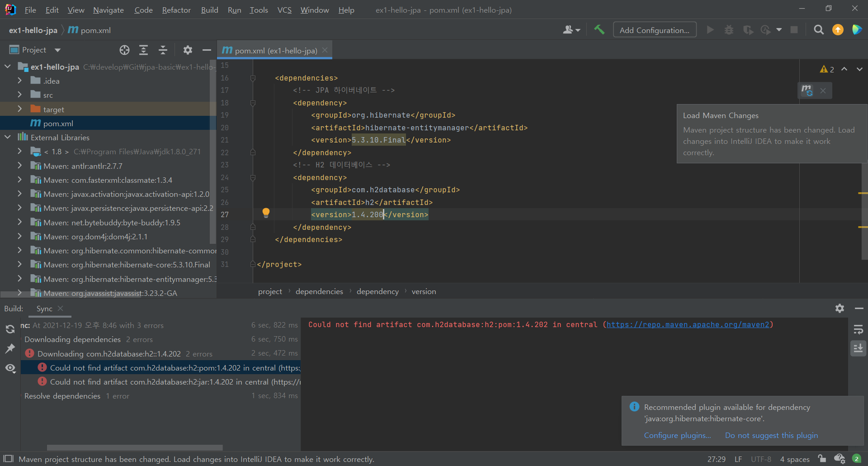Click the UTF-8 encoding in status bar

[x=761, y=459]
